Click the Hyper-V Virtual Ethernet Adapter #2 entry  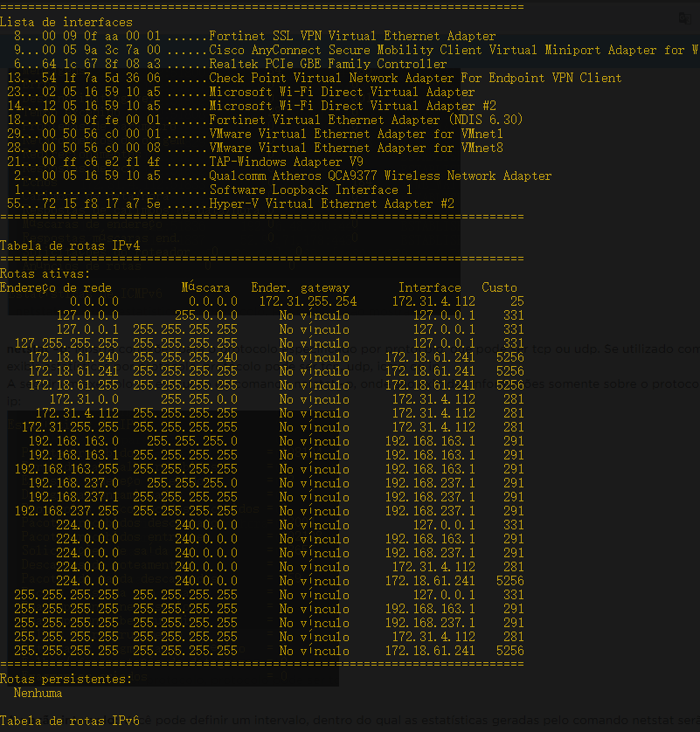coord(331,204)
